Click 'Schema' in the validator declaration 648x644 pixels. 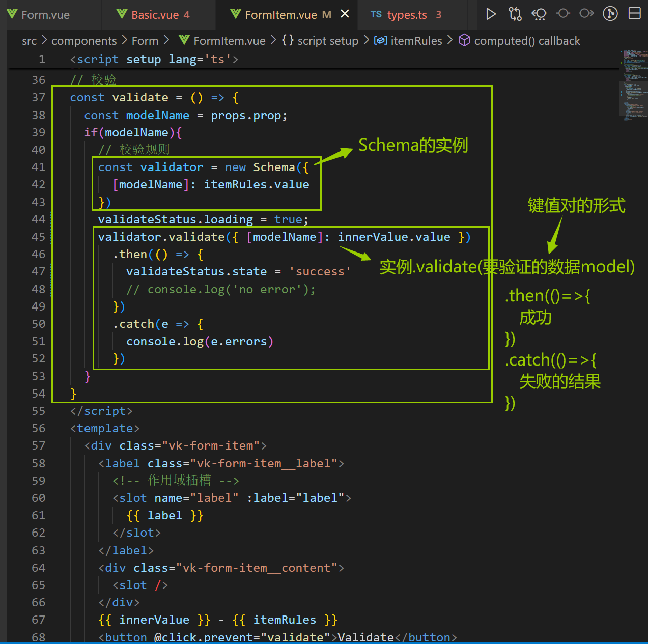tap(274, 167)
